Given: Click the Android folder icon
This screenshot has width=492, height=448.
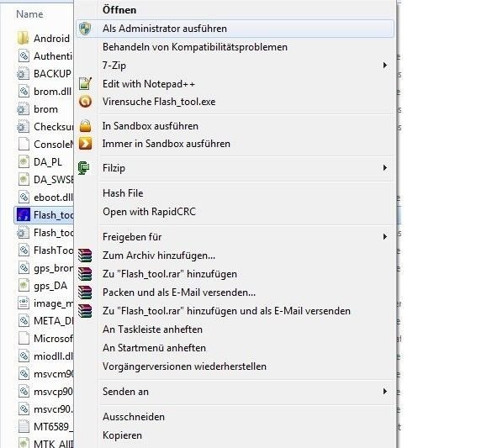Looking at the screenshot, I should pyautogui.click(x=24, y=39).
